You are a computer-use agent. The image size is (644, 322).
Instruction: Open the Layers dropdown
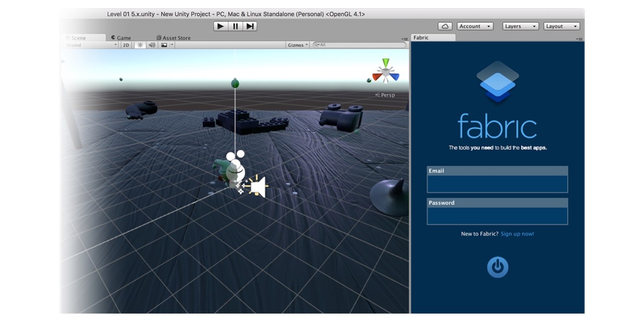pyautogui.click(x=521, y=26)
